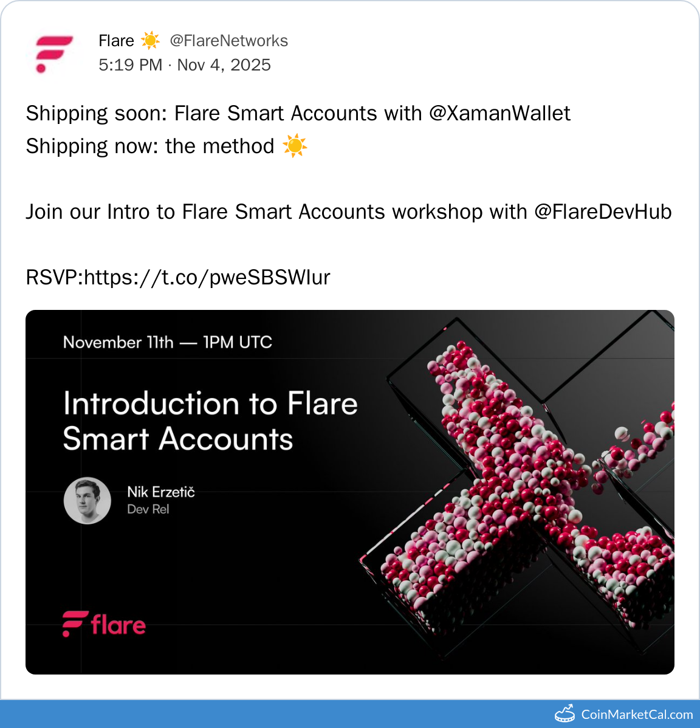Click the tweet timestamp 5:19 PM Nov 4, 2025
The width and height of the screenshot is (700, 728).
(185, 65)
